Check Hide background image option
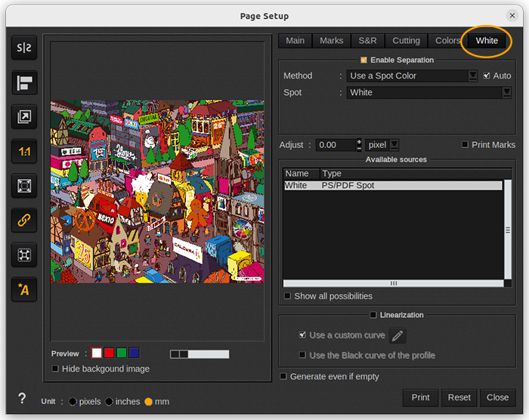 point(55,369)
